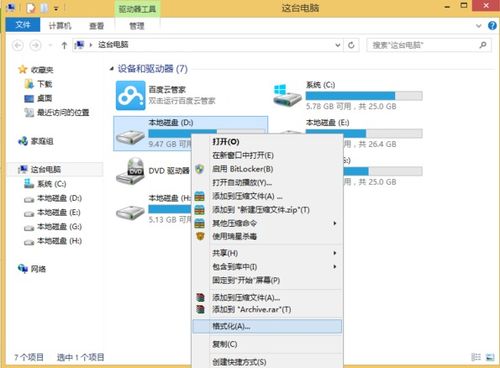The height and width of the screenshot is (368, 500).
Task: Open Favorites (收藏夹) star in sidebar
Action: [23, 69]
